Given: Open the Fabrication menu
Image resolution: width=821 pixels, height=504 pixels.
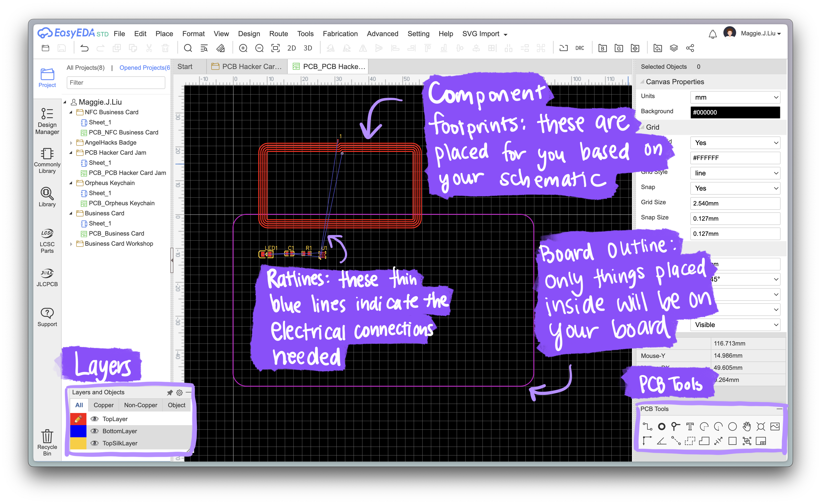Looking at the screenshot, I should (340, 34).
